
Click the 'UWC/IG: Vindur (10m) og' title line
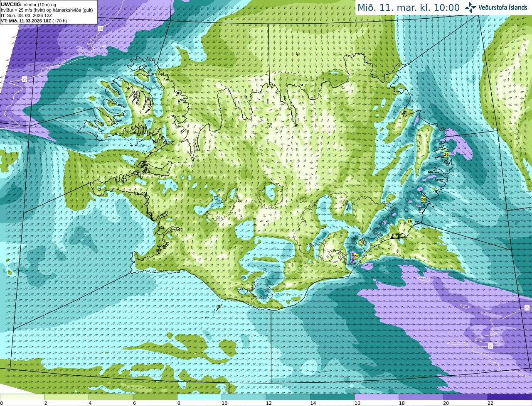click(29, 4)
